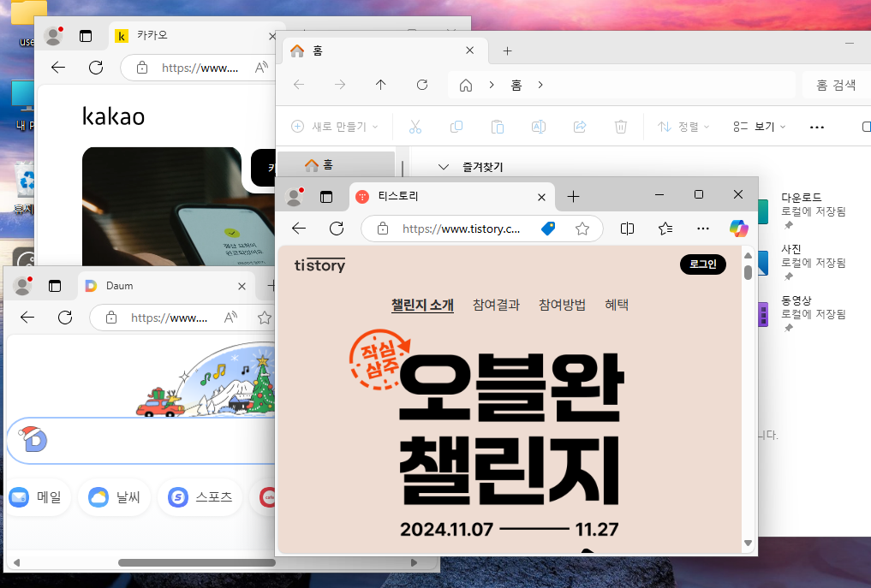Click the Rename icon in File Explorer toolbar
The height and width of the screenshot is (588, 871).
pos(538,127)
